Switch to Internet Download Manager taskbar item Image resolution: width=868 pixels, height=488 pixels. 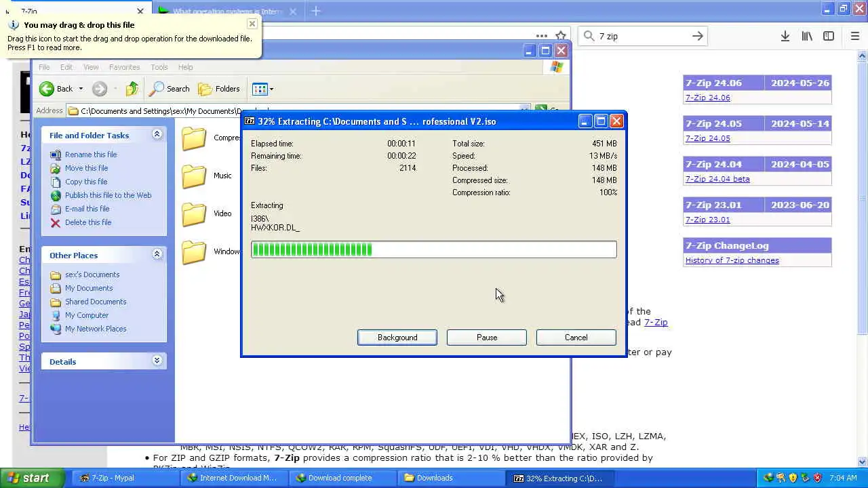[233, 478]
